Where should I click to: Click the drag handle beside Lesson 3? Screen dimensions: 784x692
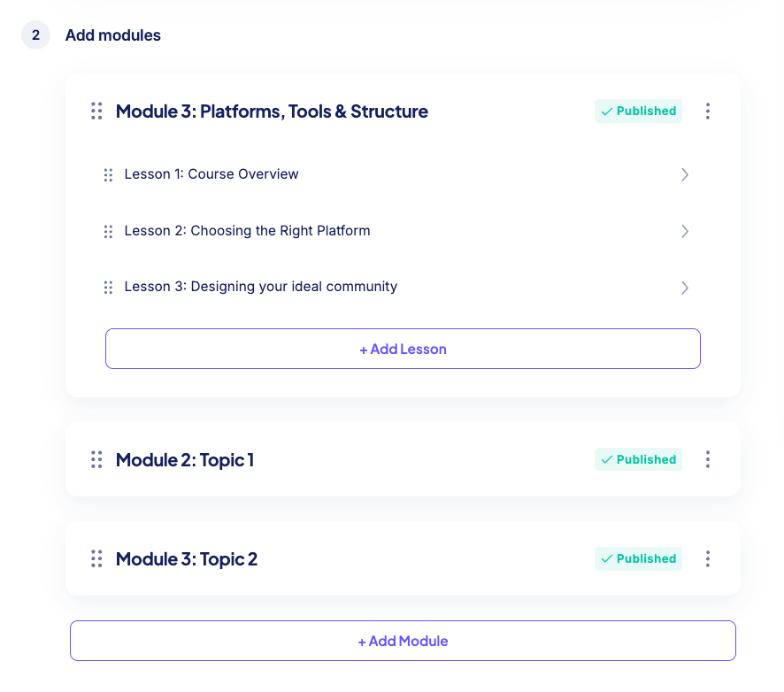(x=108, y=288)
